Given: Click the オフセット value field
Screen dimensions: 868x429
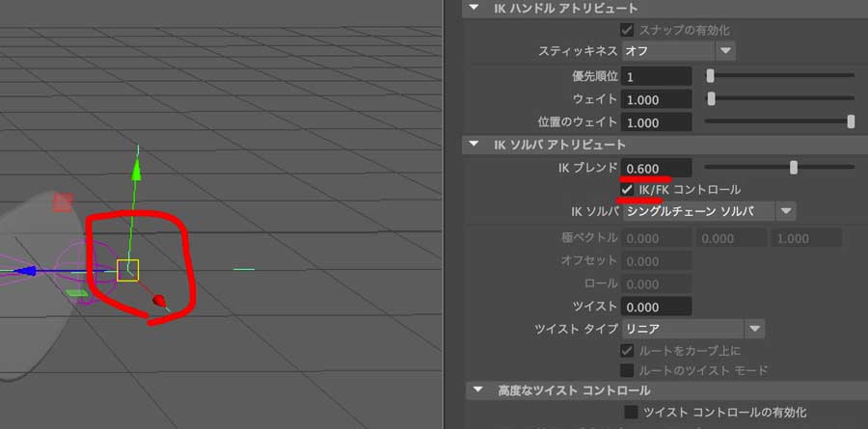Looking at the screenshot, I should click(x=657, y=260).
